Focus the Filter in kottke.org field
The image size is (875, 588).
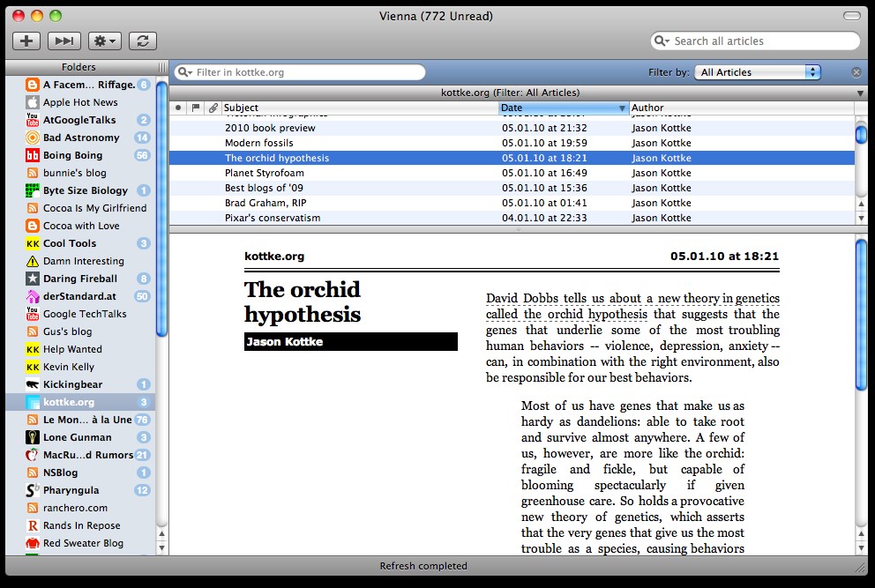tap(300, 72)
